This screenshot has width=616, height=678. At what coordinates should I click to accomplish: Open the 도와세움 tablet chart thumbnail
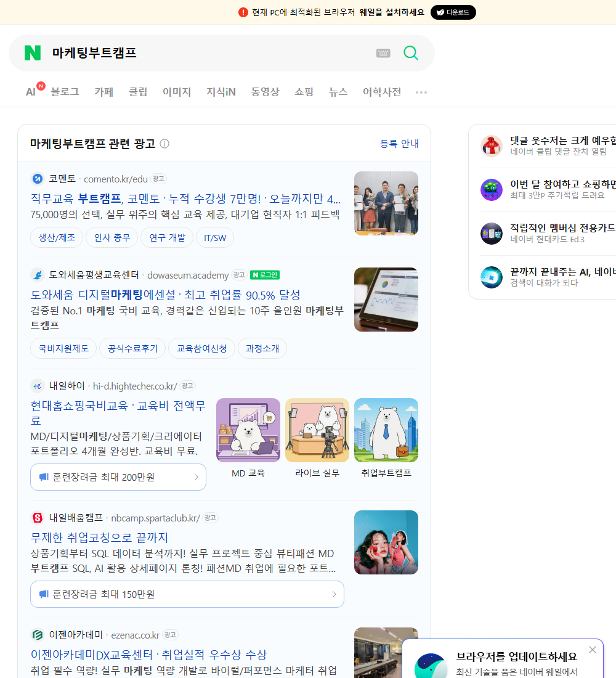coord(386,299)
